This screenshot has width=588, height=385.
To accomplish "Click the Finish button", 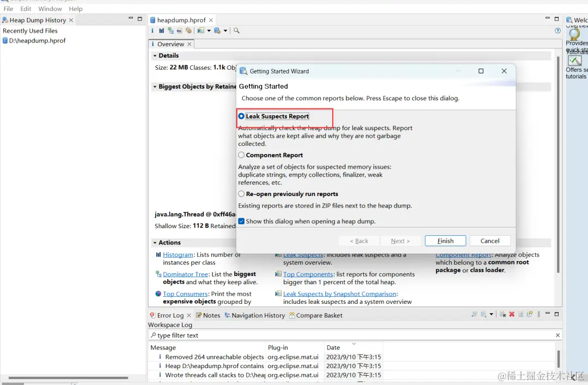I will [x=445, y=241].
